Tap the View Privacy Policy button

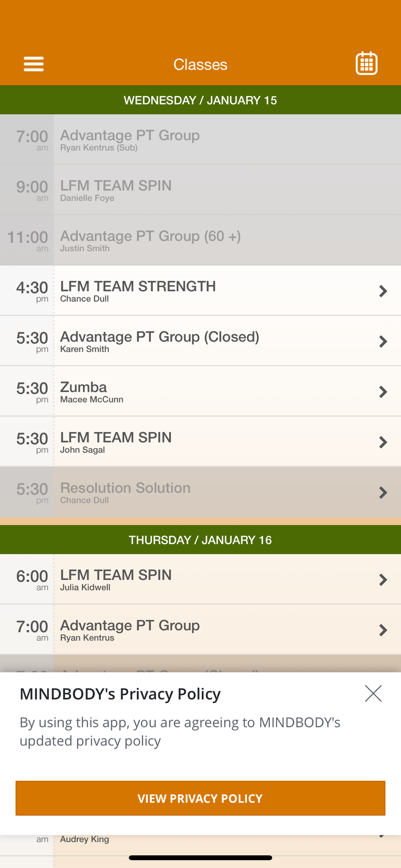(x=200, y=798)
